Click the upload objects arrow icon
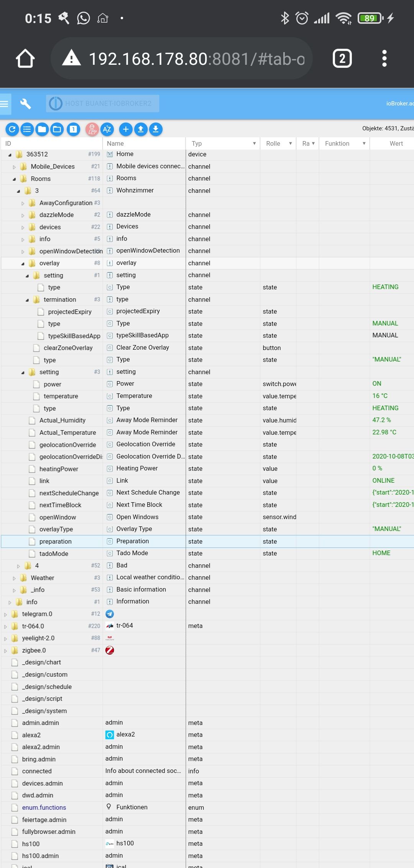 pyautogui.click(x=141, y=130)
